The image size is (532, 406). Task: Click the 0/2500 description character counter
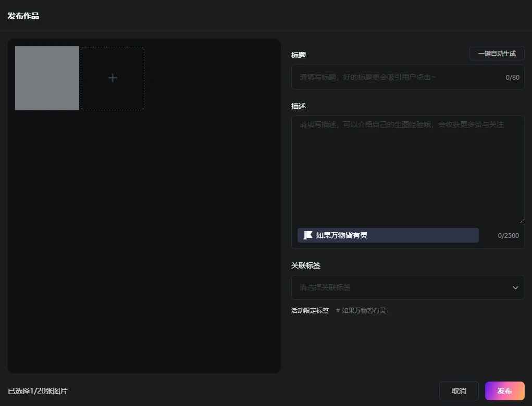coord(508,235)
